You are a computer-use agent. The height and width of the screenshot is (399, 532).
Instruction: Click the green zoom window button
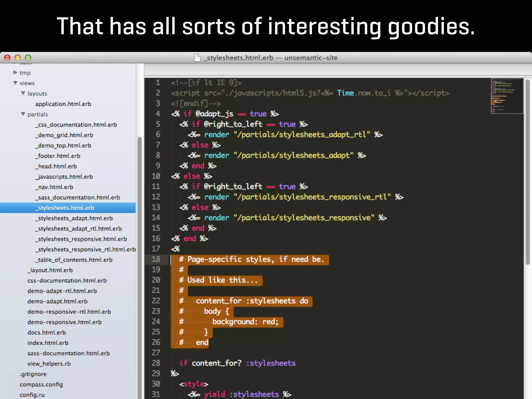(28, 58)
